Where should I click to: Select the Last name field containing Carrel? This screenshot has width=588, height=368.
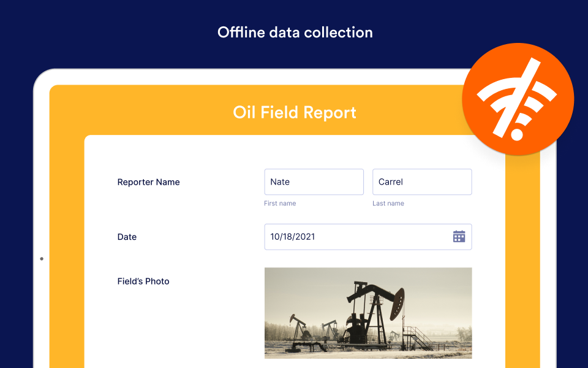422,182
